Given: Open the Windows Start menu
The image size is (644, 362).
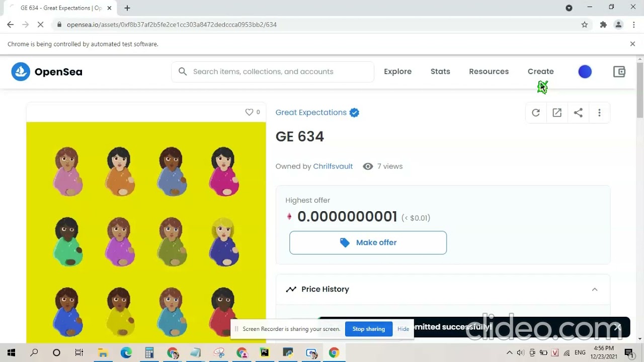Looking at the screenshot, I should pyautogui.click(x=11, y=352).
